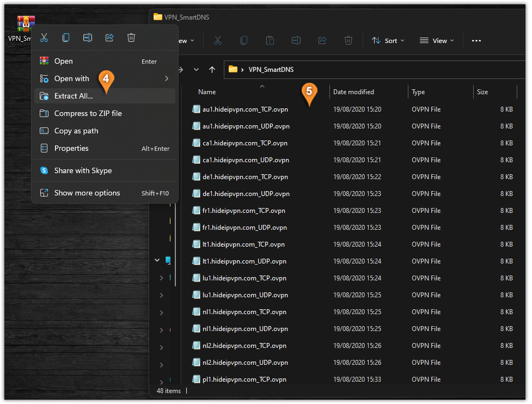Open Properties from context menu

click(105, 148)
